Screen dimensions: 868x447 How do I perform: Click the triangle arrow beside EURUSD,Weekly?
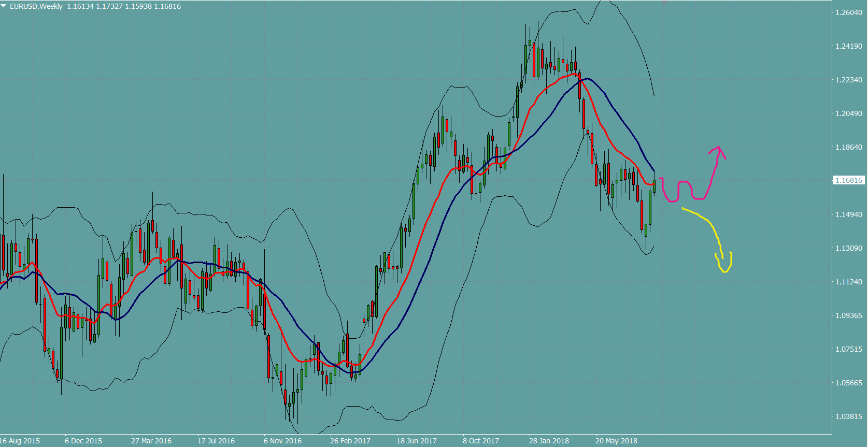pos(4,6)
